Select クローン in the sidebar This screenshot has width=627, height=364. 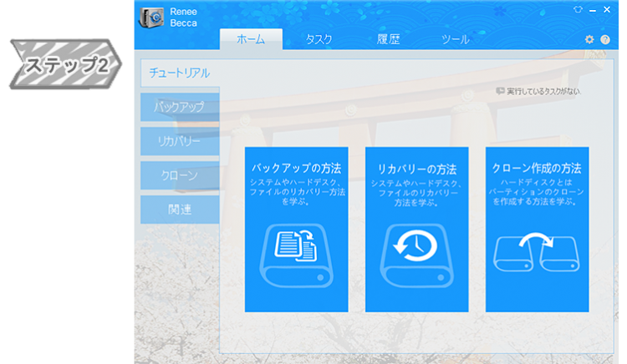(180, 175)
